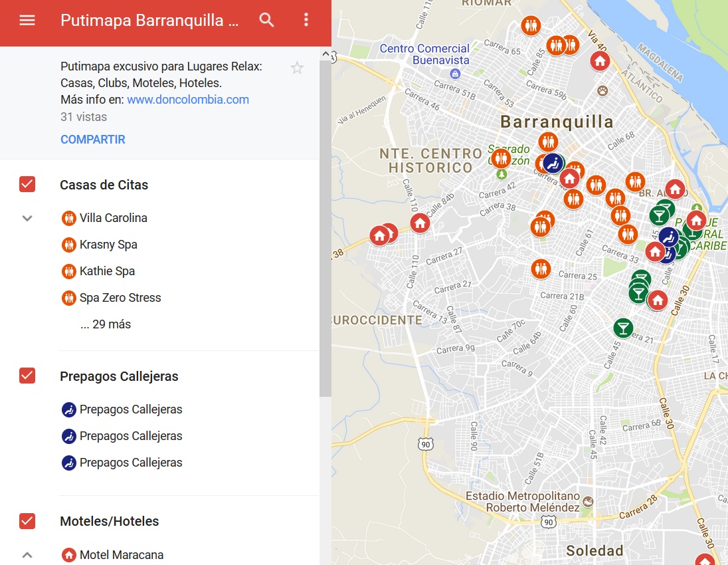The height and width of the screenshot is (565, 728).
Task: Star this map as a favorite
Action: (x=297, y=68)
